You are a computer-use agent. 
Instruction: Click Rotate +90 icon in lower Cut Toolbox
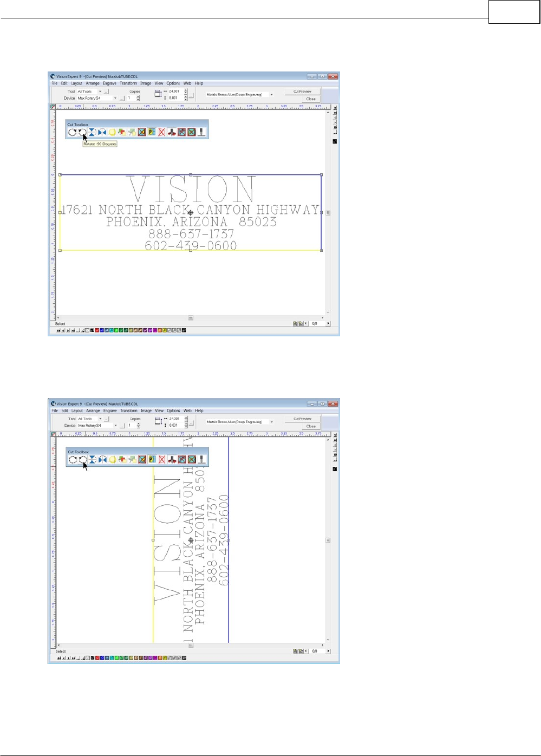point(73,459)
